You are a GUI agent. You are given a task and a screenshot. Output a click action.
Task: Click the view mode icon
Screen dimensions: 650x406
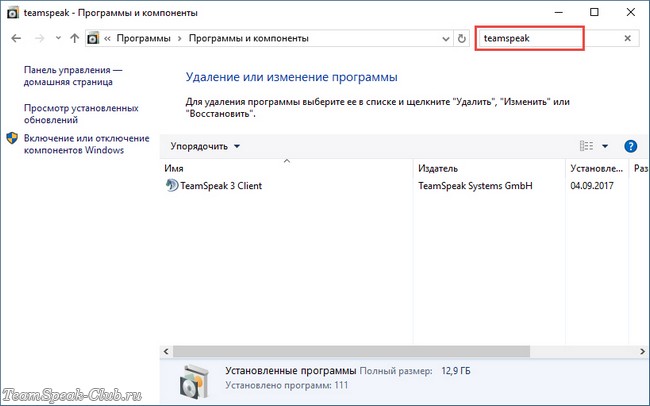(x=586, y=146)
